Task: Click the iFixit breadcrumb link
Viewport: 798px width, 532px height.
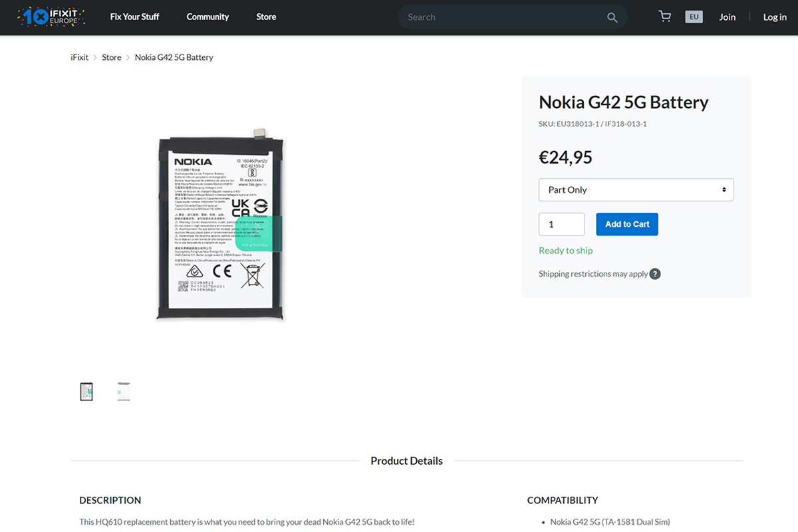Action: click(79, 57)
